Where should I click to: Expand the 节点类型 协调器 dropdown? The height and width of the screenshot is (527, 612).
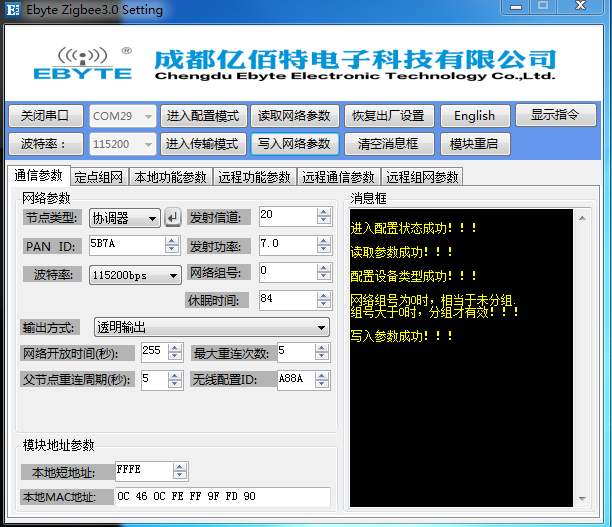tap(152, 218)
